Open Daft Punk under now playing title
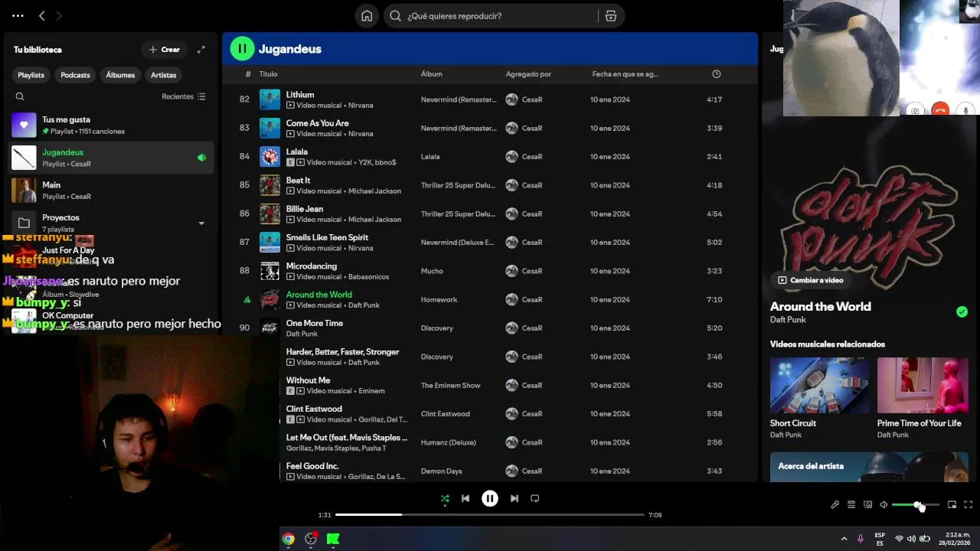 click(788, 320)
